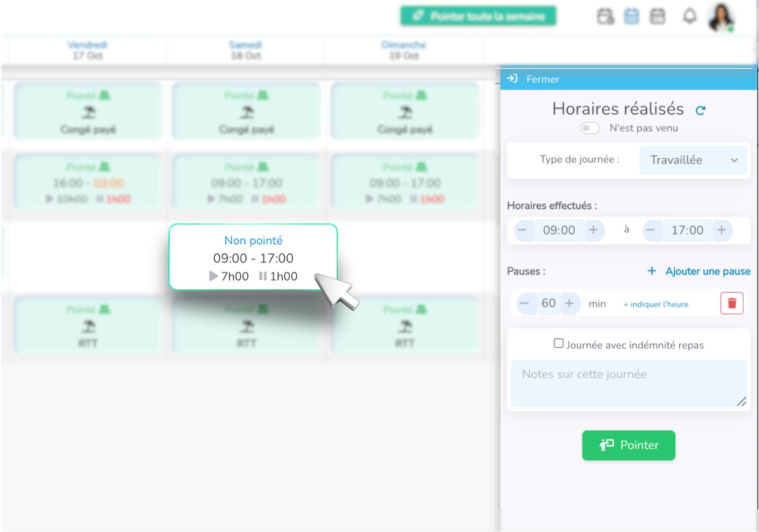The height and width of the screenshot is (532, 759).
Task: Check Journée avec indémnité repas box
Action: [x=558, y=343]
